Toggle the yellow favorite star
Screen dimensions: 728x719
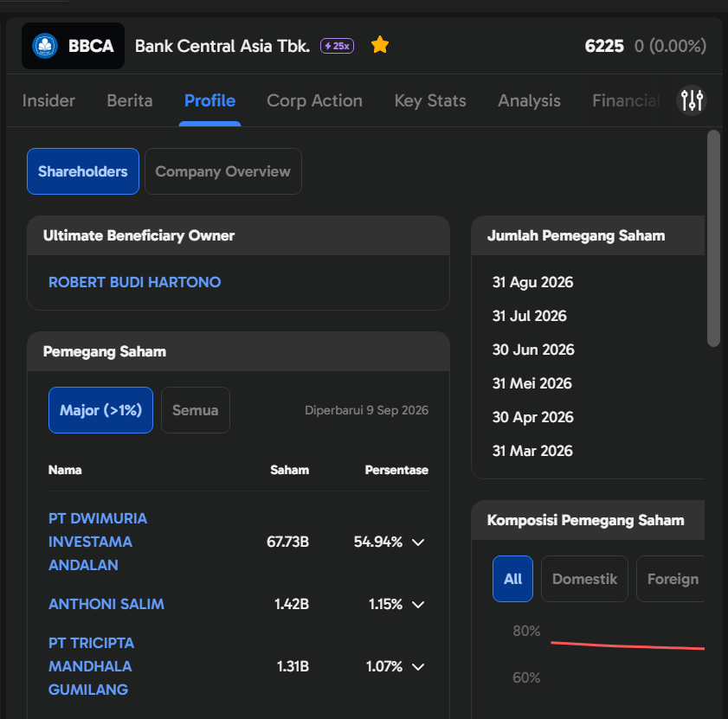[x=380, y=45]
